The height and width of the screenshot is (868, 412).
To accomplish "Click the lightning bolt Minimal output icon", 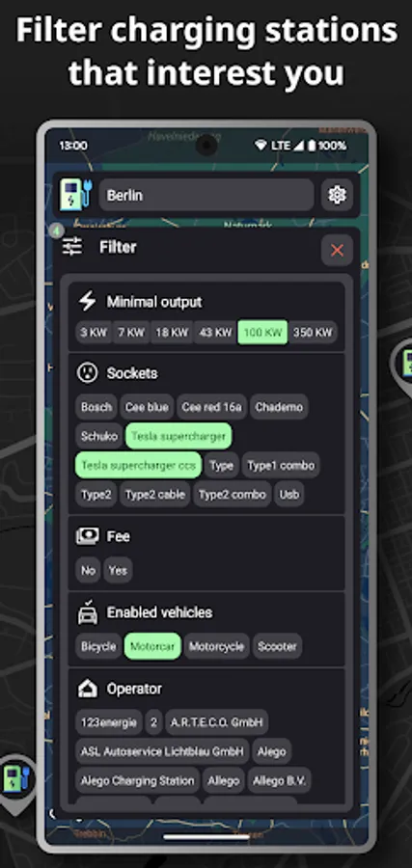I will (88, 302).
